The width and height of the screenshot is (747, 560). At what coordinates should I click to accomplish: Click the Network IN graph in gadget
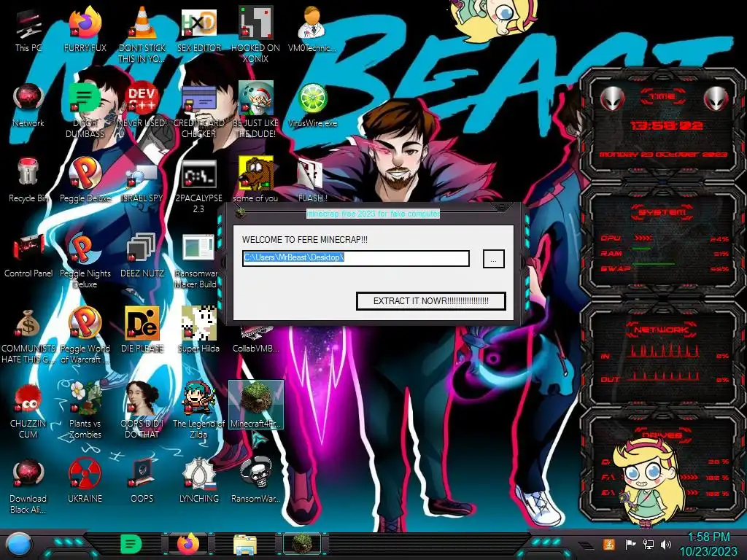664,351
